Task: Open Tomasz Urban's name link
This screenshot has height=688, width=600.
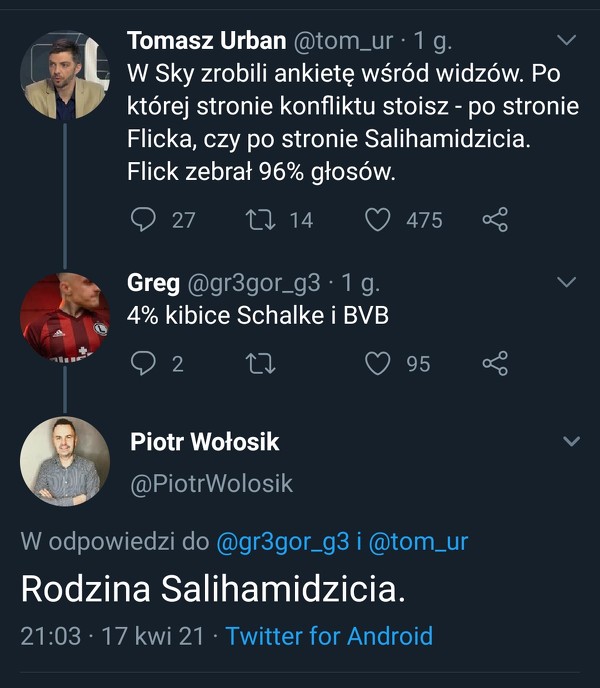Action: 206,42
